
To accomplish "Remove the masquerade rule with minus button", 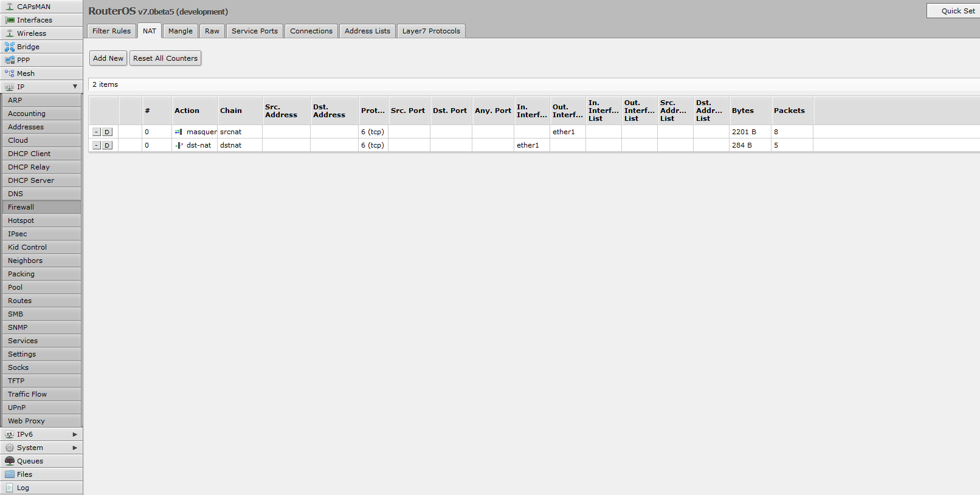I will coord(96,132).
